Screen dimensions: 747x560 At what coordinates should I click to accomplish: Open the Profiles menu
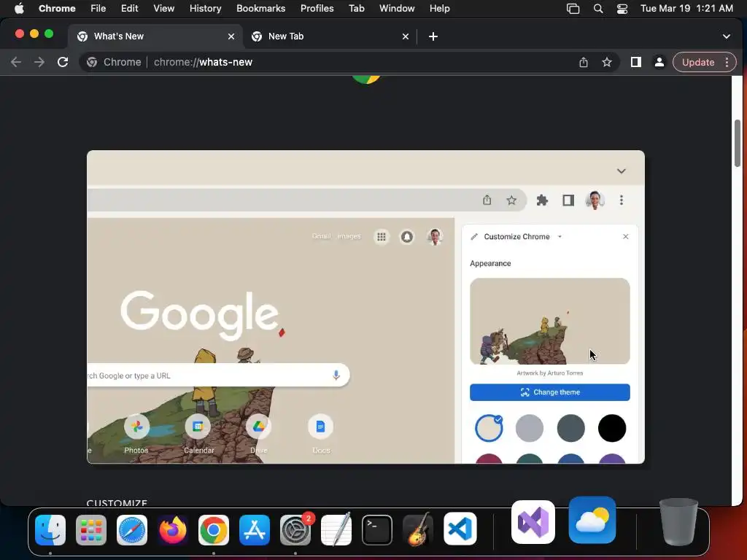click(317, 9)
